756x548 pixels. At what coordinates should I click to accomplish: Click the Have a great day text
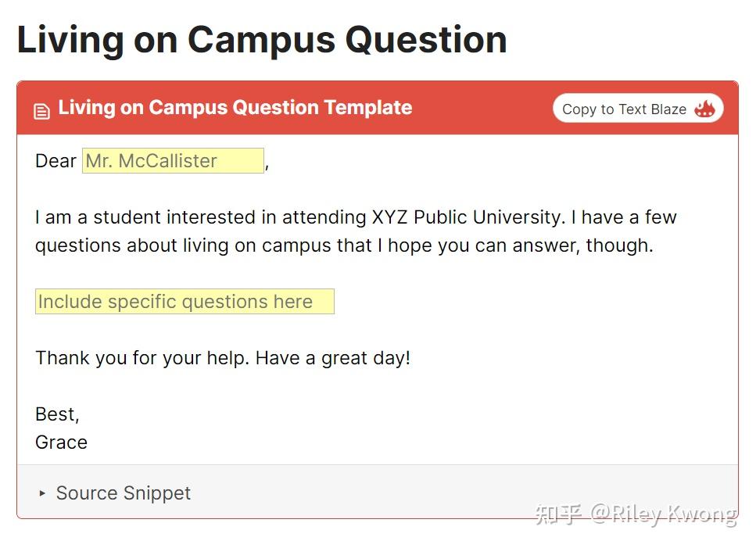click(x=333, y=358)
